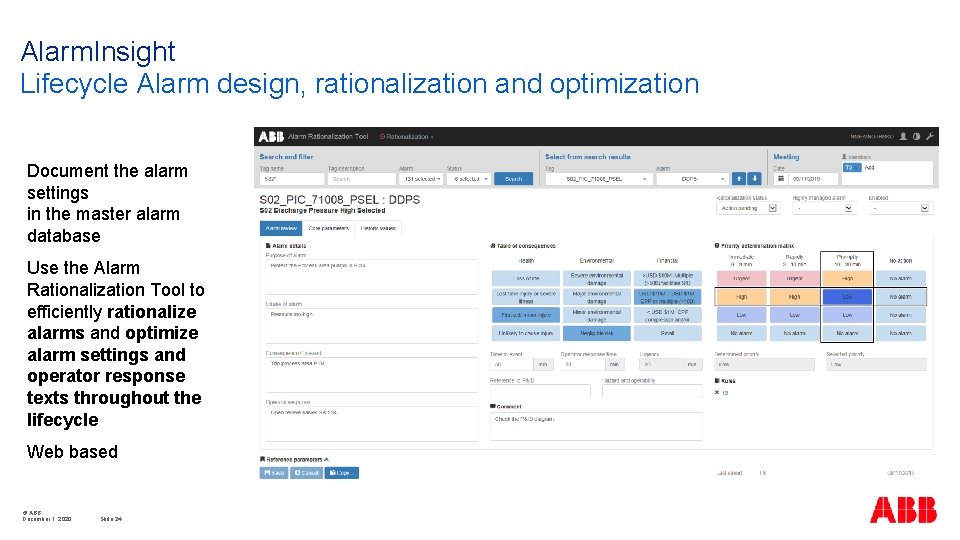Screen dimensions: 960x540
Task: Click the Time to event field
Action: pos(512,364)
